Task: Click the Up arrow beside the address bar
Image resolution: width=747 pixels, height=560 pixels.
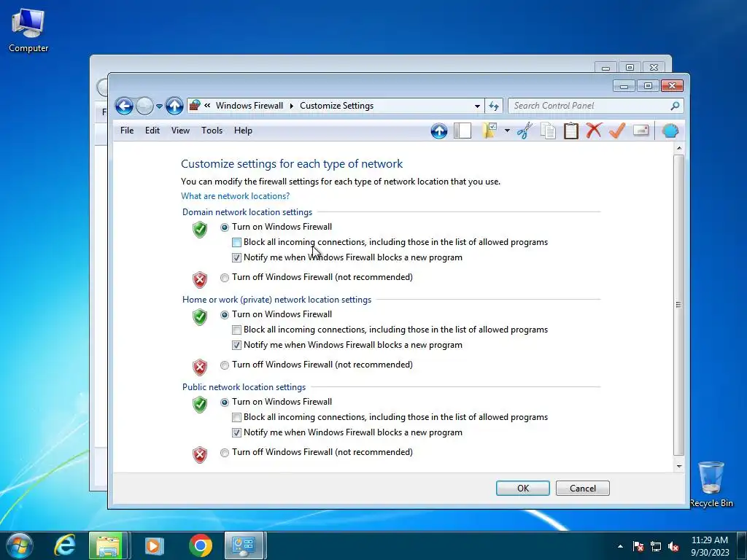Action: click(x=174, y=106)
